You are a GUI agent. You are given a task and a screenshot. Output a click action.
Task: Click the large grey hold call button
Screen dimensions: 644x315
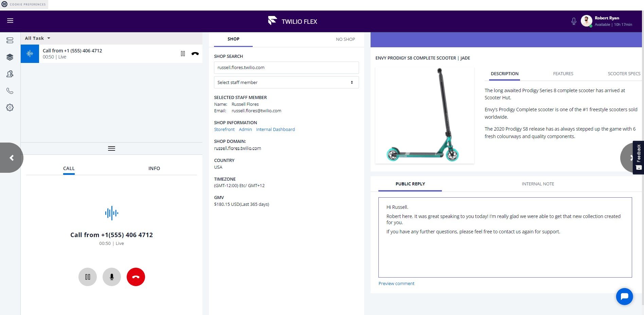point(88,277)
